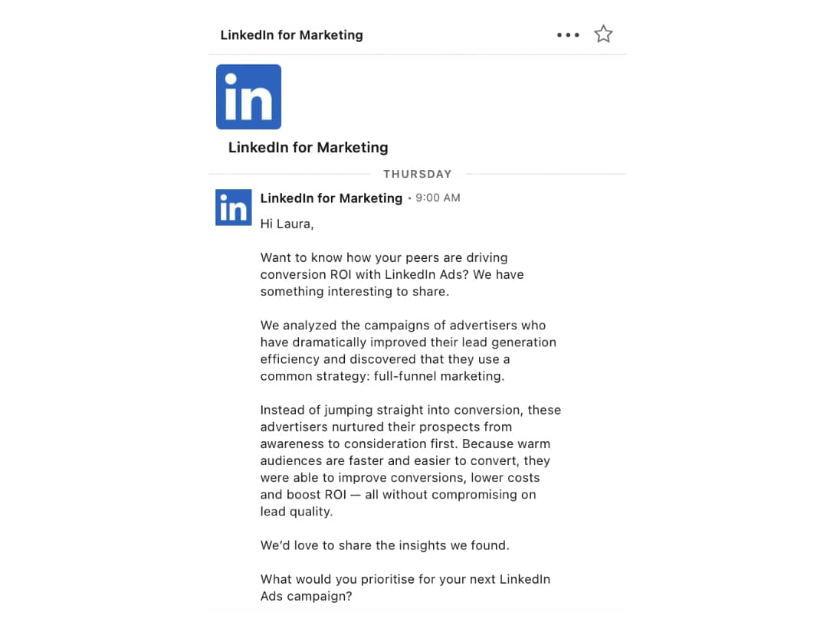Click the large LinkedIn logo avatar
The width and height of the screenshot is (840, 622).
click(248, 97)
